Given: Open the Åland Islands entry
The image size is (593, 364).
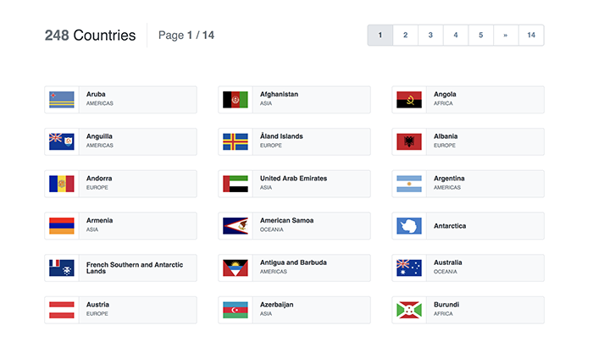Looking at the screenshot, I should click(294, 141).
